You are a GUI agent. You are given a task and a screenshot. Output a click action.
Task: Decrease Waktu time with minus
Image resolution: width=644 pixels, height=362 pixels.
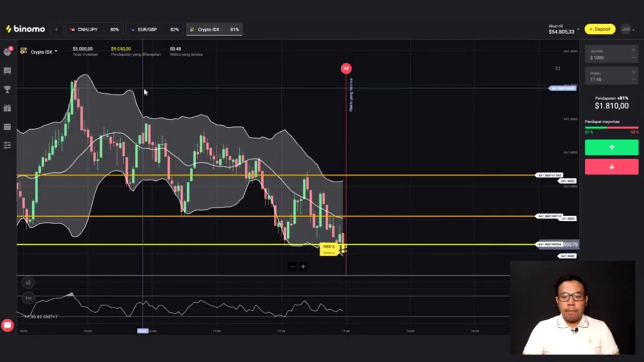coord(633,80)
